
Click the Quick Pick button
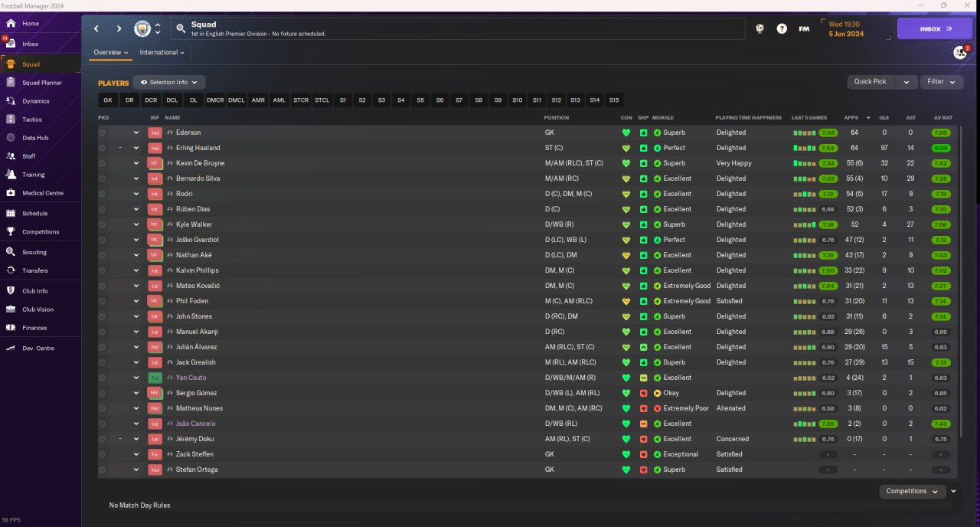pyautogui.click(x=871, y=82)
